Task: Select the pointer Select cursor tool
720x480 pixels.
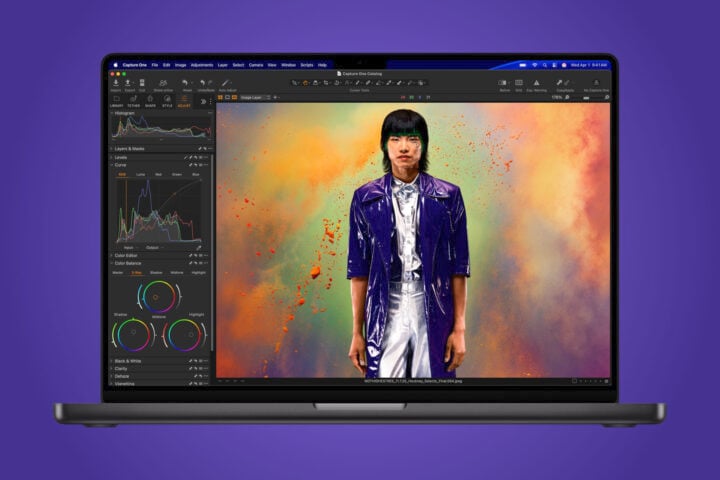Action: point(295,83)
